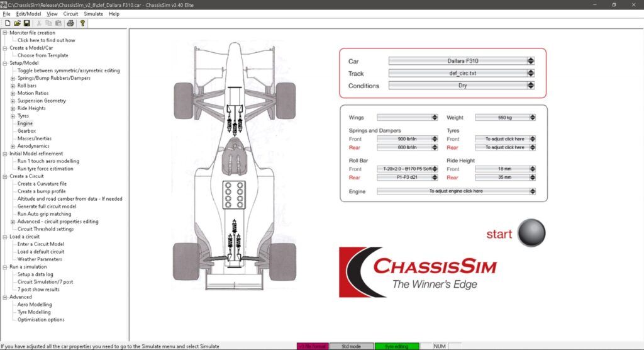Open the Track selector showing def_circ.txt
The height and width of the screenshot is (350, 644).
coord(462,73)
